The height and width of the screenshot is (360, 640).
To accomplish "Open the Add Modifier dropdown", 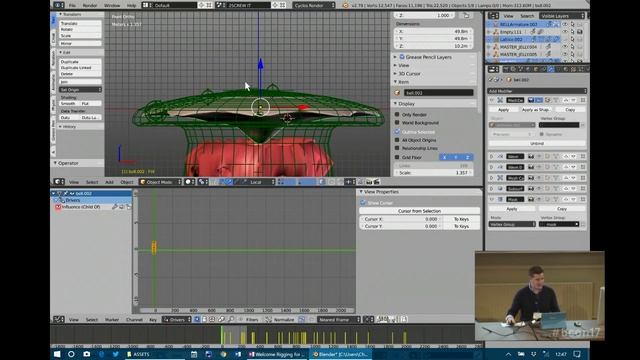I will pyautogui.click(x=537, y=91).
